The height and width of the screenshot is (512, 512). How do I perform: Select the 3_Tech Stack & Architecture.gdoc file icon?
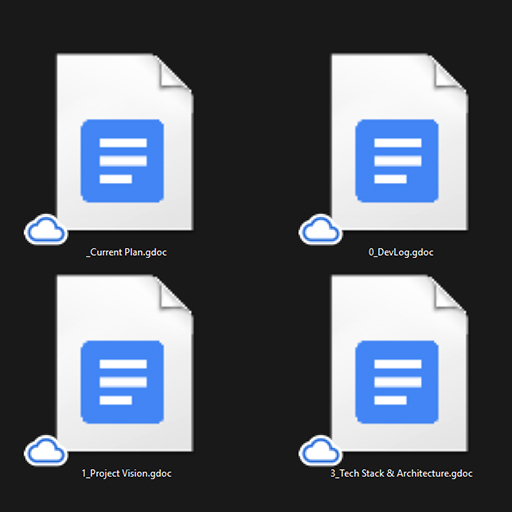pyautogui.click(x=400, y=363)
